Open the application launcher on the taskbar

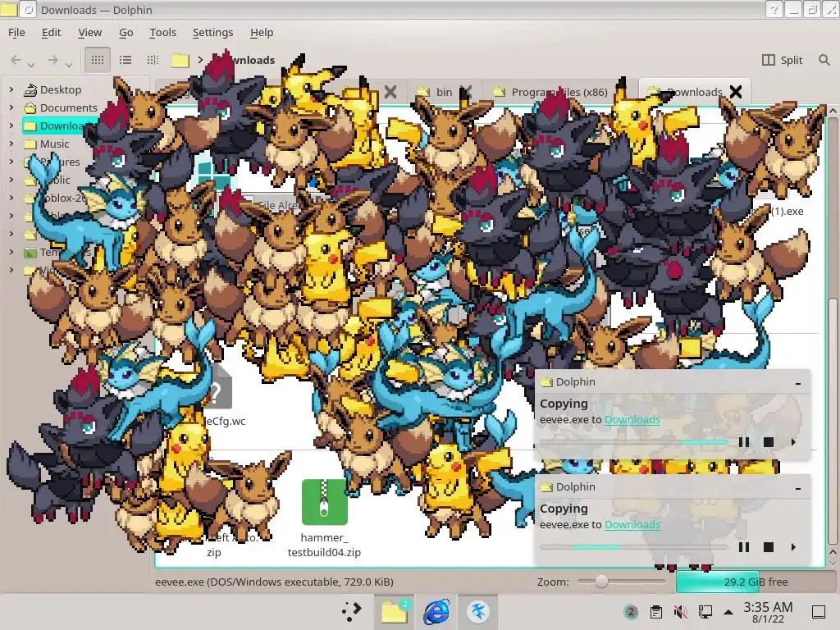351,611
